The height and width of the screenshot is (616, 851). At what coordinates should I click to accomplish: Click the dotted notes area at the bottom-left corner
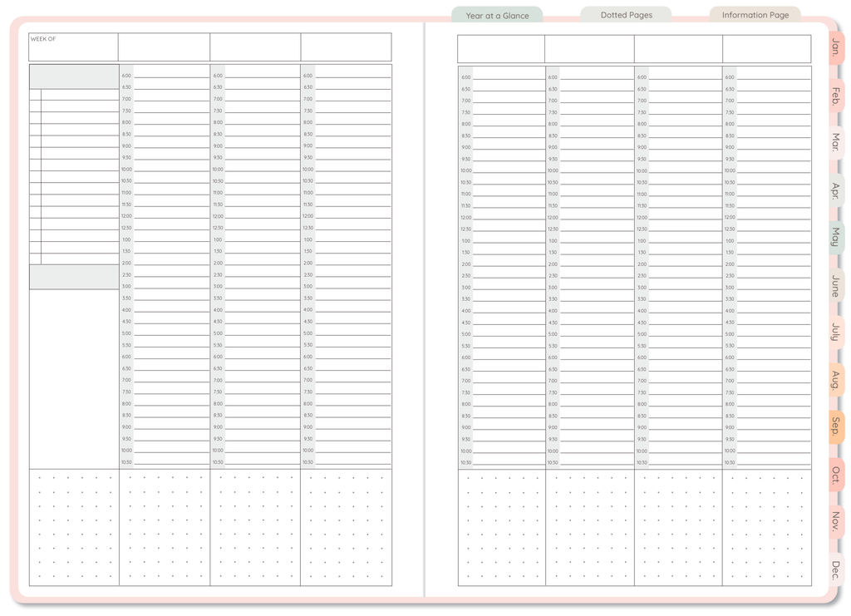[74, 527]
